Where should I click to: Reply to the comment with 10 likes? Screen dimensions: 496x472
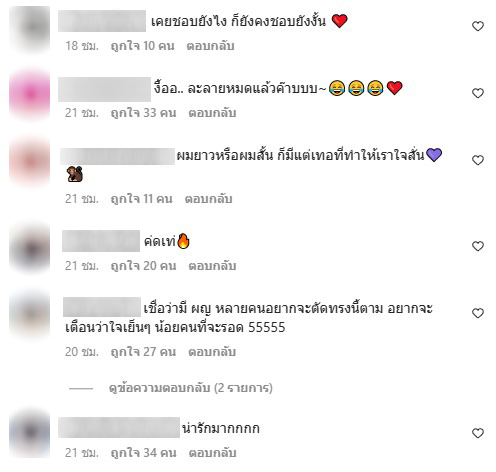[210, 46]
